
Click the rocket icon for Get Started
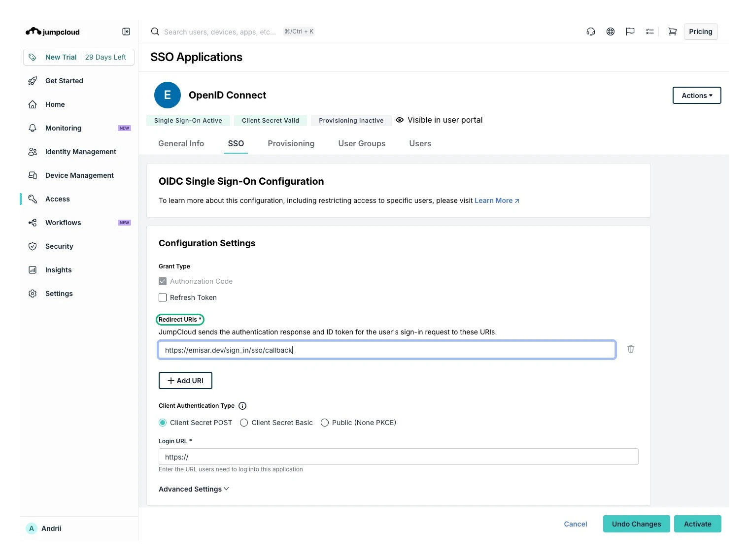33,81
